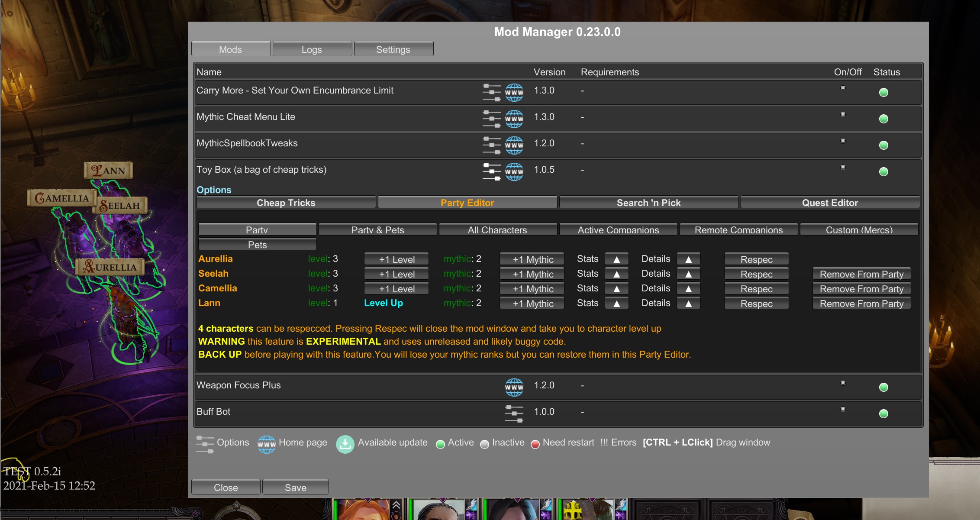Toggle Buff Bot on/off checkbox
980x520 pixels.
pos(843,409)
